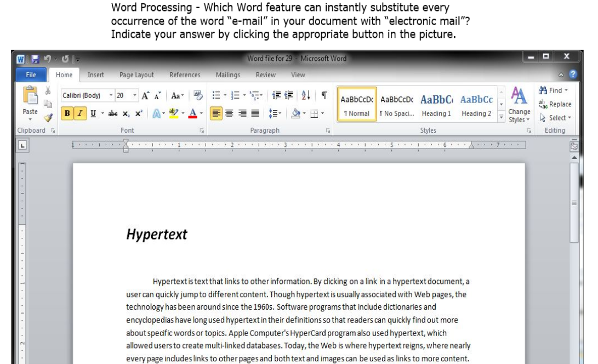
Task: Apply Subscript formatting
Action: (x=126, y=113)
